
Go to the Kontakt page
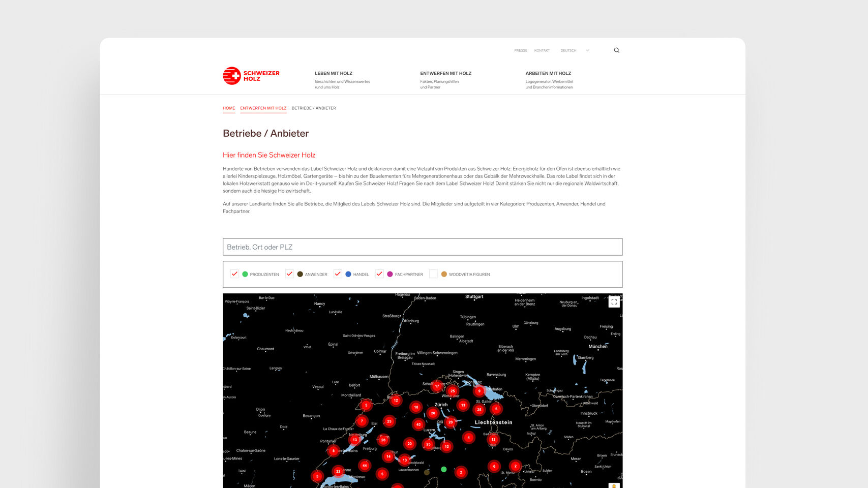[x=542, y=50]
